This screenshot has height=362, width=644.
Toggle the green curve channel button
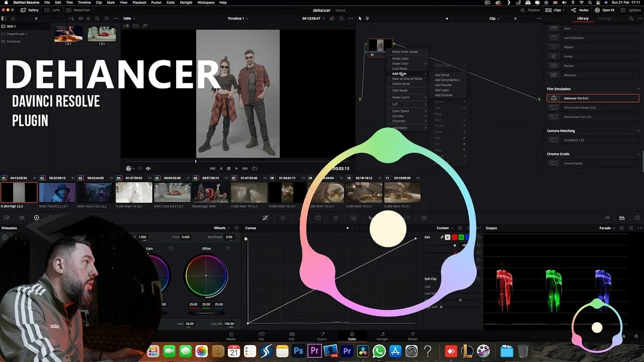(x=461, y=237)
